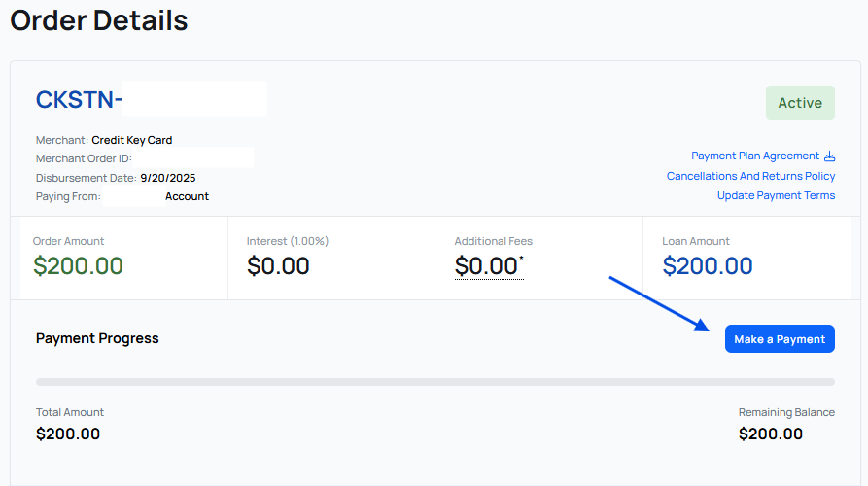The height and width of the screenshot is (486, 868).
Task: Click the payment progress bar
Action: [x=434, y=382]
